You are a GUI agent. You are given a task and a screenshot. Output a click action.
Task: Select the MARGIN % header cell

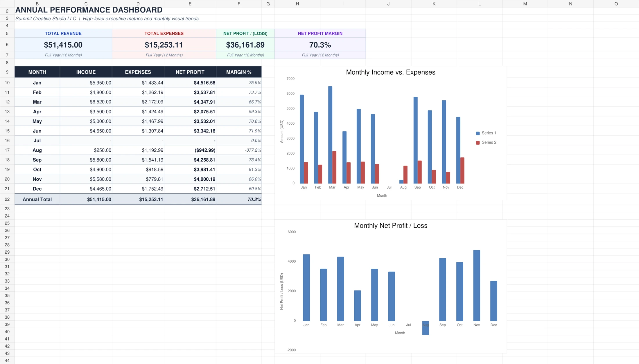(239, 72)
